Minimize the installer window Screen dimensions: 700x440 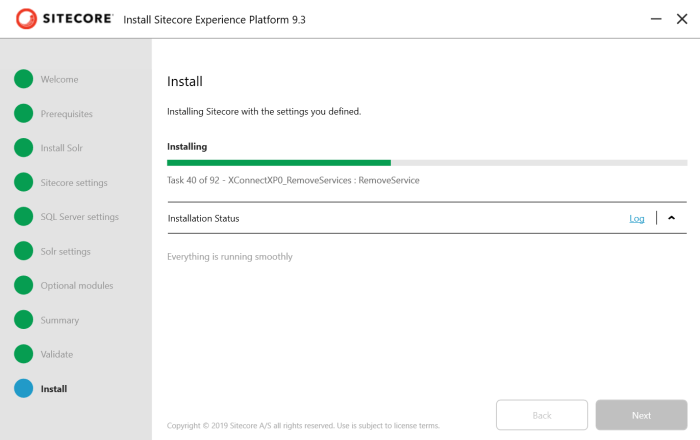[656, 19]
